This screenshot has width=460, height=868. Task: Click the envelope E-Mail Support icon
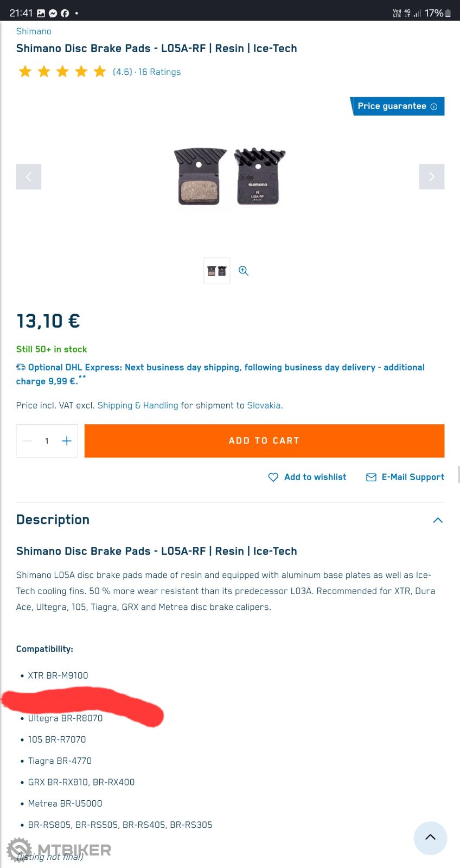371,477
